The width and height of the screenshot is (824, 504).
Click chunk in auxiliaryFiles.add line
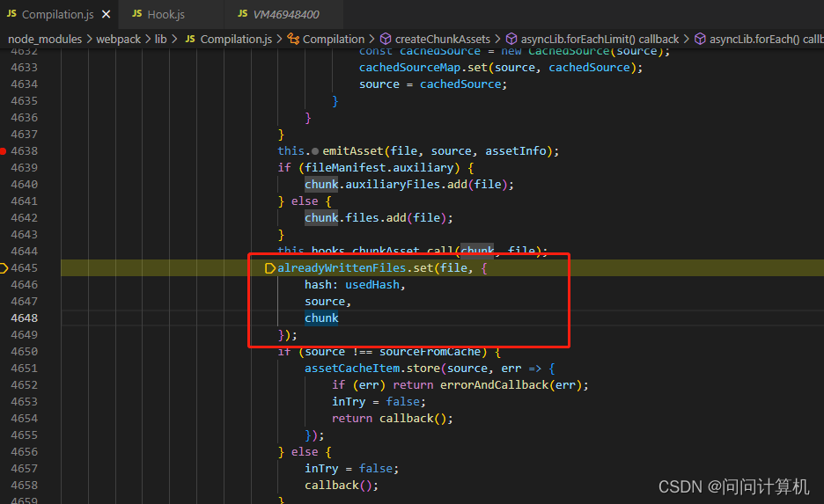coord(321,185)
